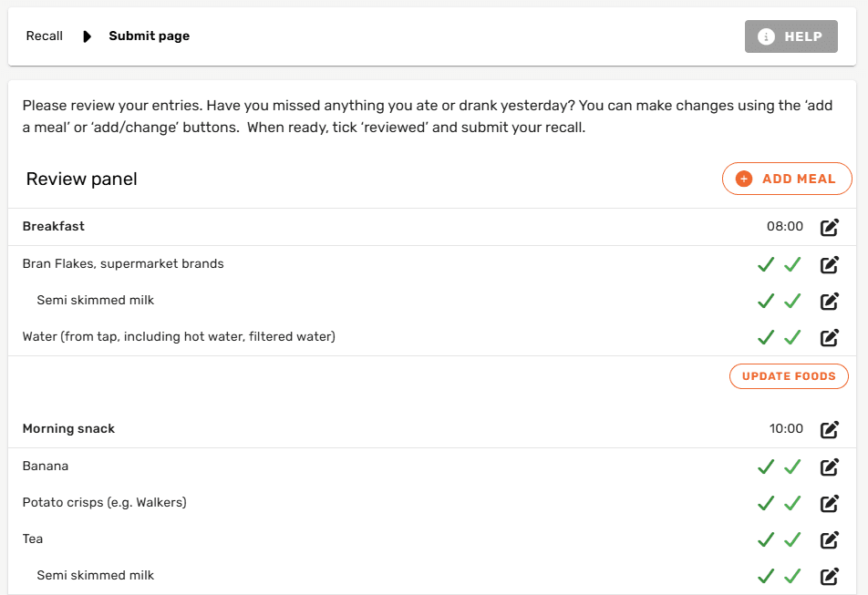Click first green checkmark for Tea
Screen dimensions: 868x595
click(x=766, y=539)
